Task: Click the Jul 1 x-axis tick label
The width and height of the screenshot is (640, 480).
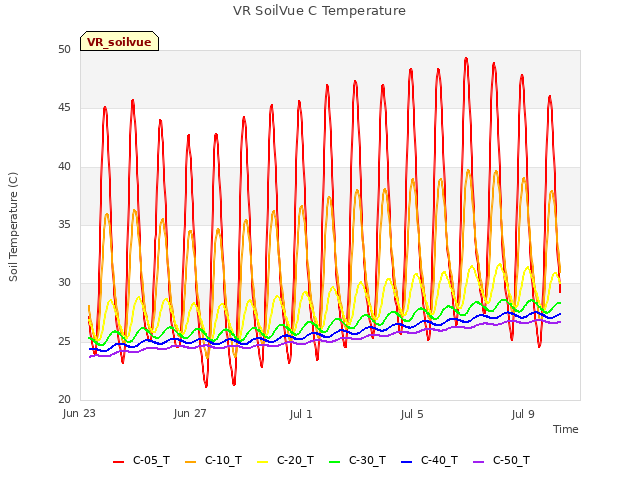Action: (x=301, y=414)
